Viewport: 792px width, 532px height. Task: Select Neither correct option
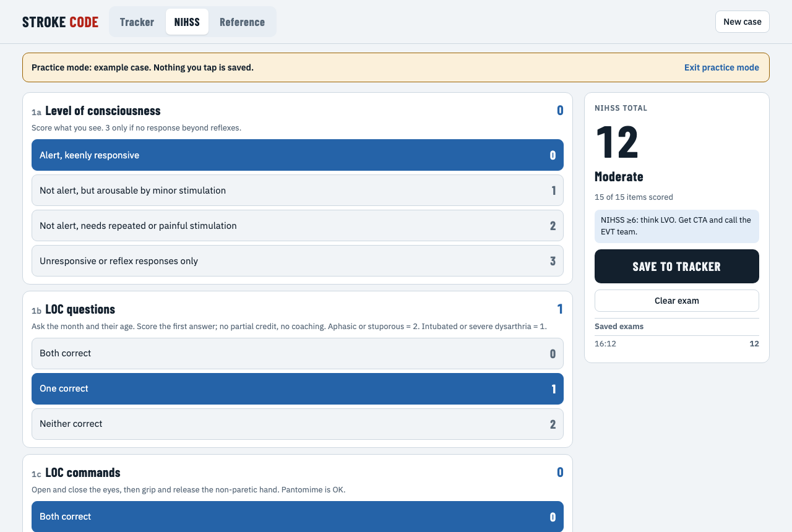point(298,424)
